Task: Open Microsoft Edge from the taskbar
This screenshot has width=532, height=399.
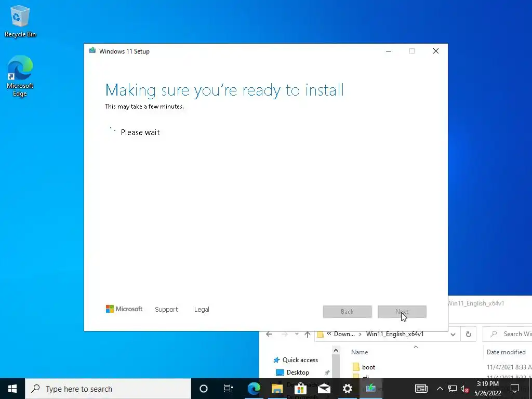Action: [254, 389]
